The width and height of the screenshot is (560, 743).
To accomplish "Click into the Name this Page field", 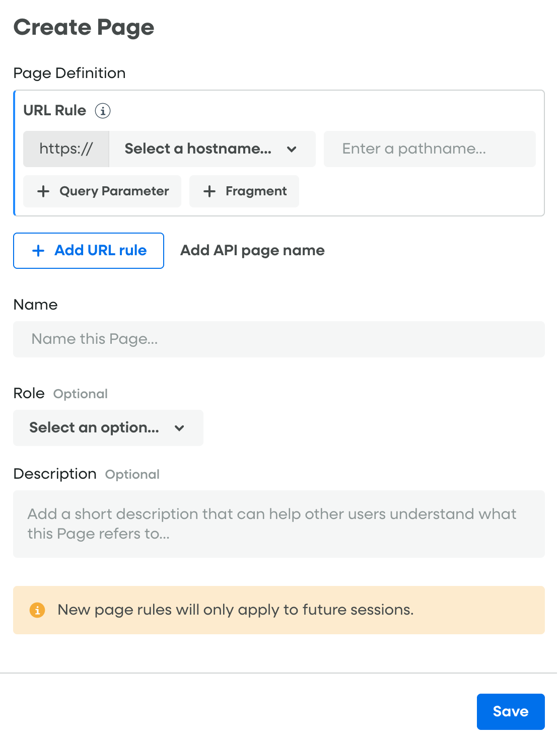I will click(x=278, y=339).
